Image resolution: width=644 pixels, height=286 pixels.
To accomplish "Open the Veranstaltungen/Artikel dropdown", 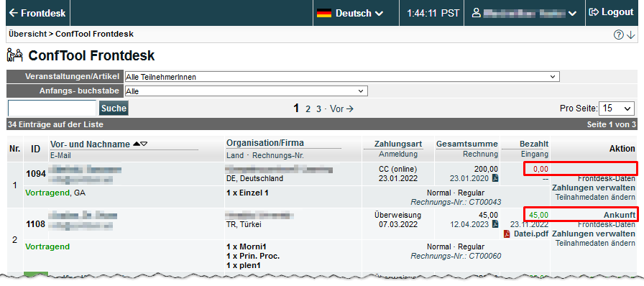I will (x=342, y=77).
